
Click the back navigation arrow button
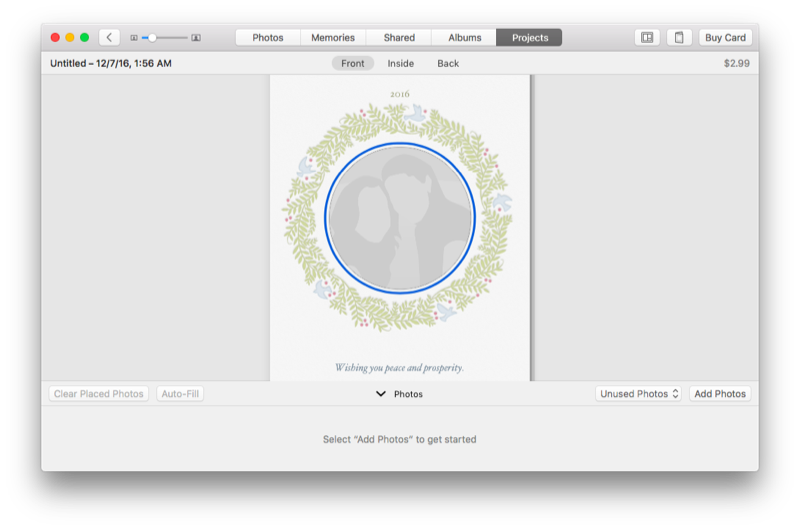point(109,37)
